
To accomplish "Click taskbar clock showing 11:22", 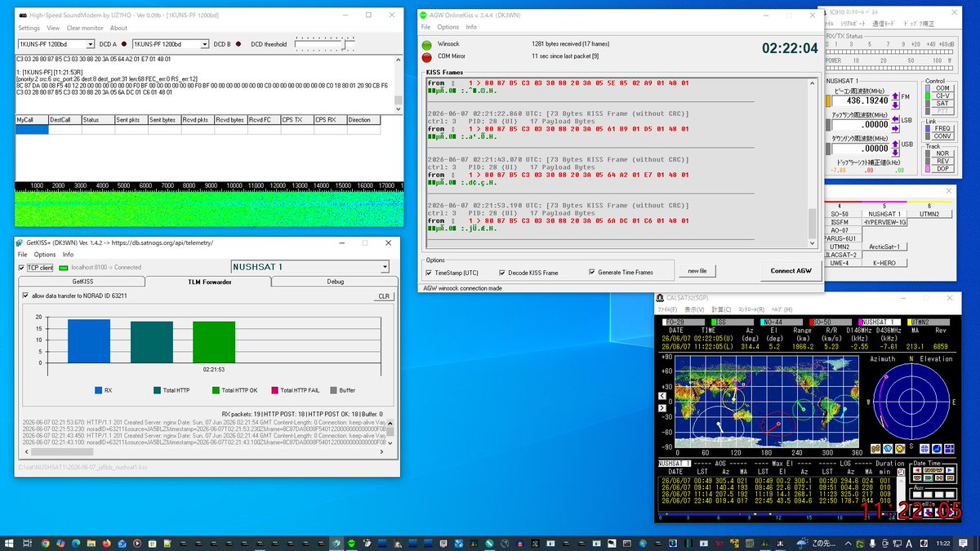I will pyautogui.click(x=942, y=543).
